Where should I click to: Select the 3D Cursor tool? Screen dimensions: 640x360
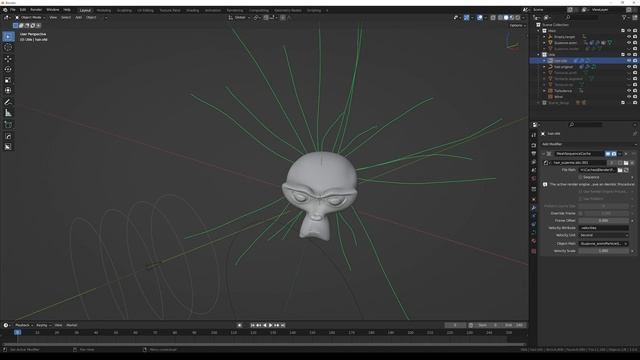[x=8, y=47]
